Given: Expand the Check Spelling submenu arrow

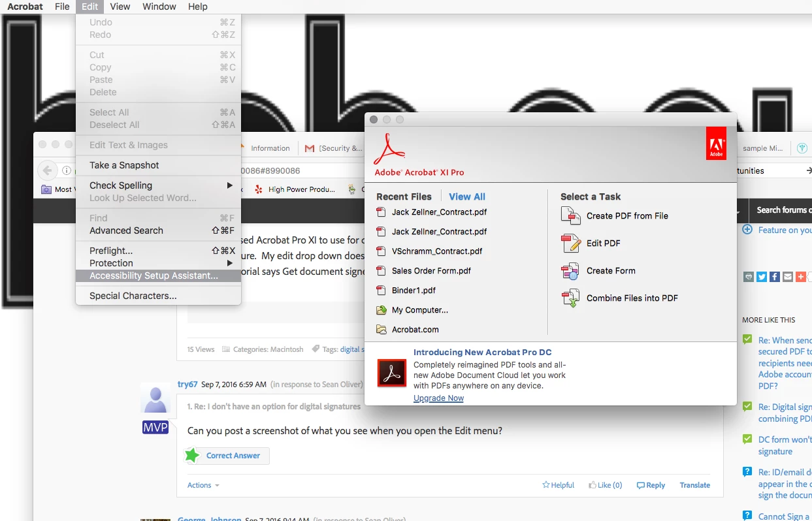Looking at the screenshot, I should (229, 185).
